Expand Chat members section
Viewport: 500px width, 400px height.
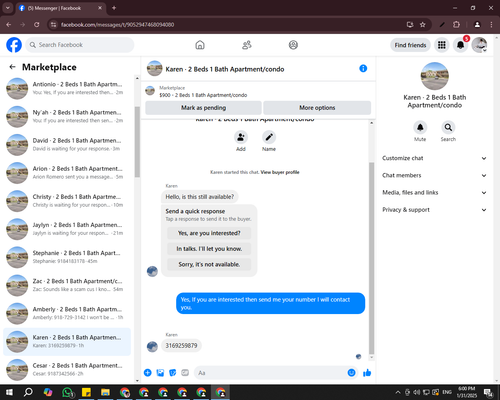click(434, 175)
